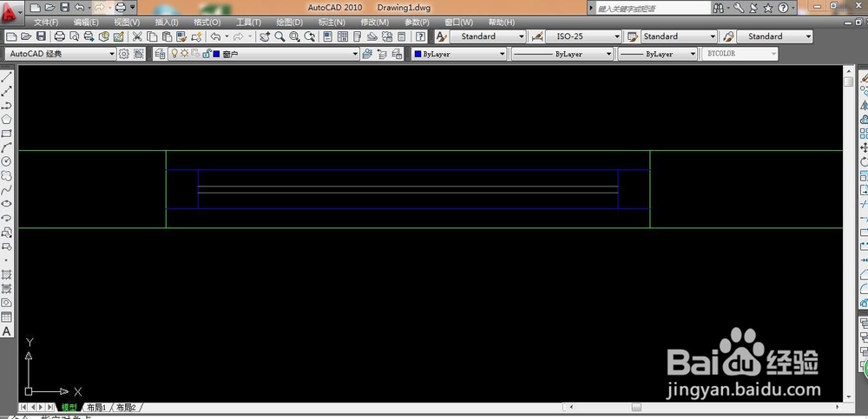Image resolution: width=868 pixels, height=419 pixels.
Task: Click the horizontal scrollbar thumb
Action: coord(636,408)
